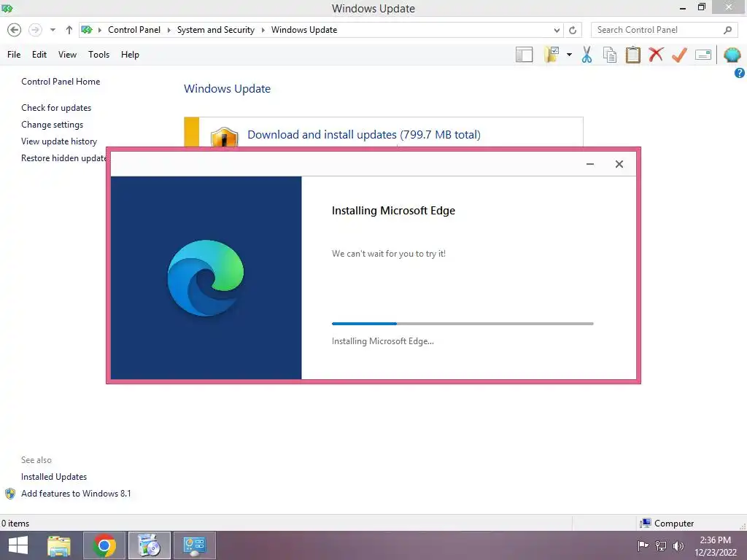Click the folder options toolbar icon
This screenshot has width=747, height=560.
[x=552, y=55]
